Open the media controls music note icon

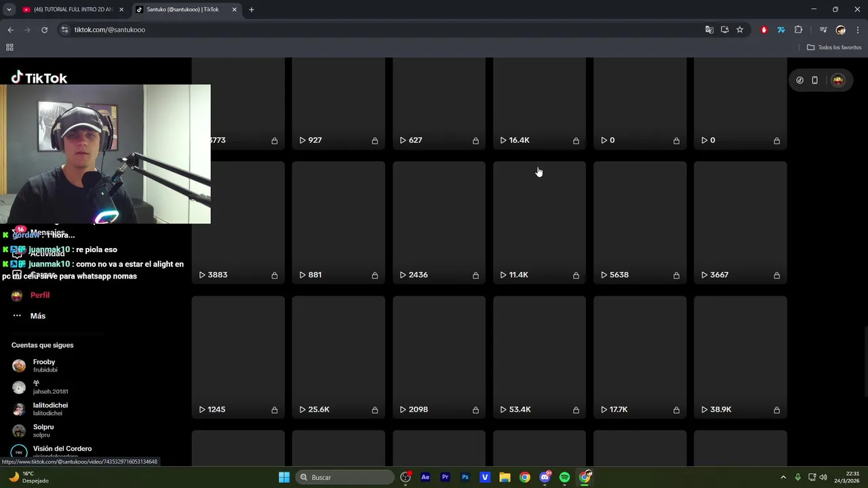pyautogui.click(x=823, y=30)
